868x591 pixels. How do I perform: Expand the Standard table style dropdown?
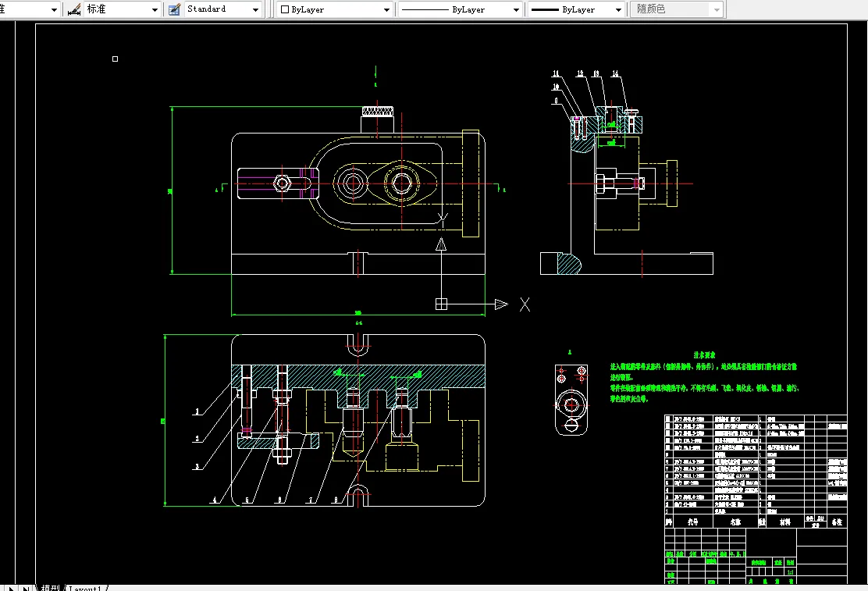coord(256,9)
